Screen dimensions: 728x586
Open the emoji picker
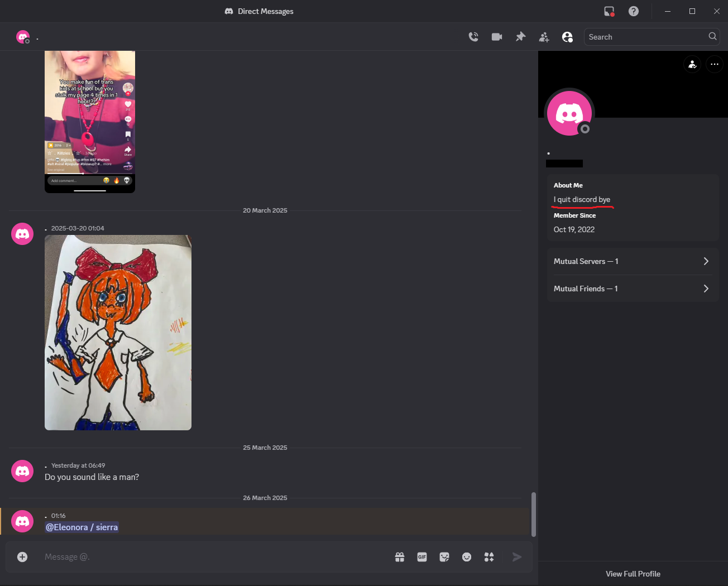[x=467, y=557]
